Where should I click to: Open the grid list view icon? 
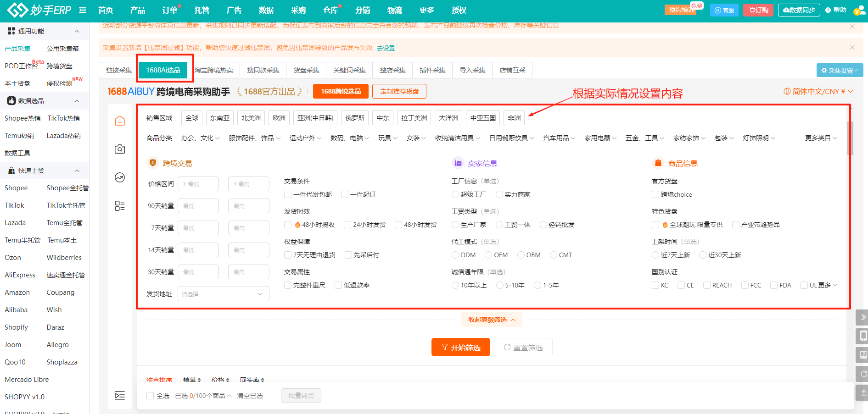point(120,206)
